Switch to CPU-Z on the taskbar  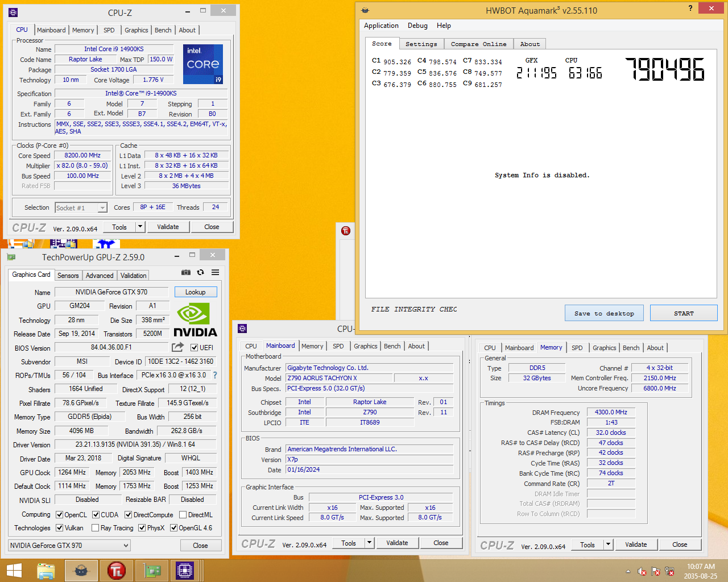point(186,571)
